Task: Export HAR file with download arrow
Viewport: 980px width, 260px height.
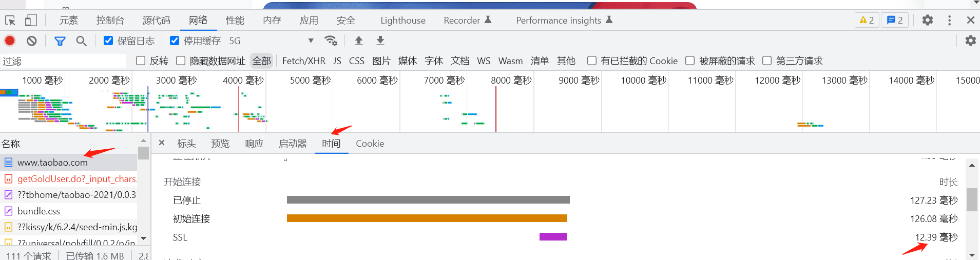Action: pos(380,41)
